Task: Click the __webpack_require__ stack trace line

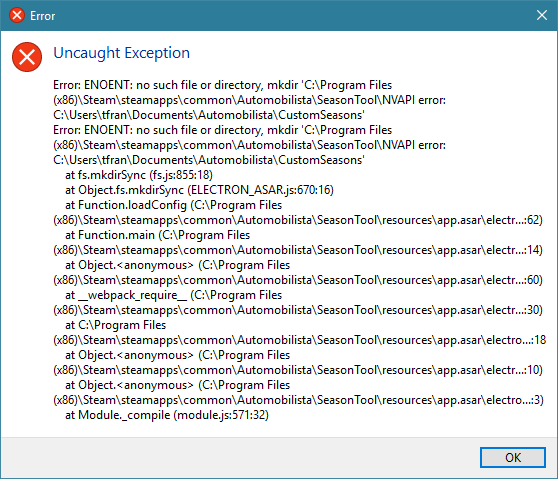Action: tap(173, 295)
